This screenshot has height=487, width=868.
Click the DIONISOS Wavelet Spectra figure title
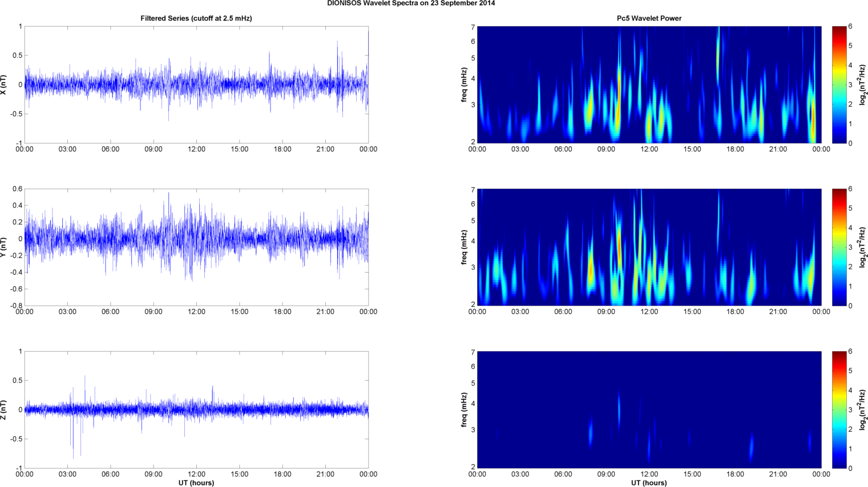click(x=411, y=3)
